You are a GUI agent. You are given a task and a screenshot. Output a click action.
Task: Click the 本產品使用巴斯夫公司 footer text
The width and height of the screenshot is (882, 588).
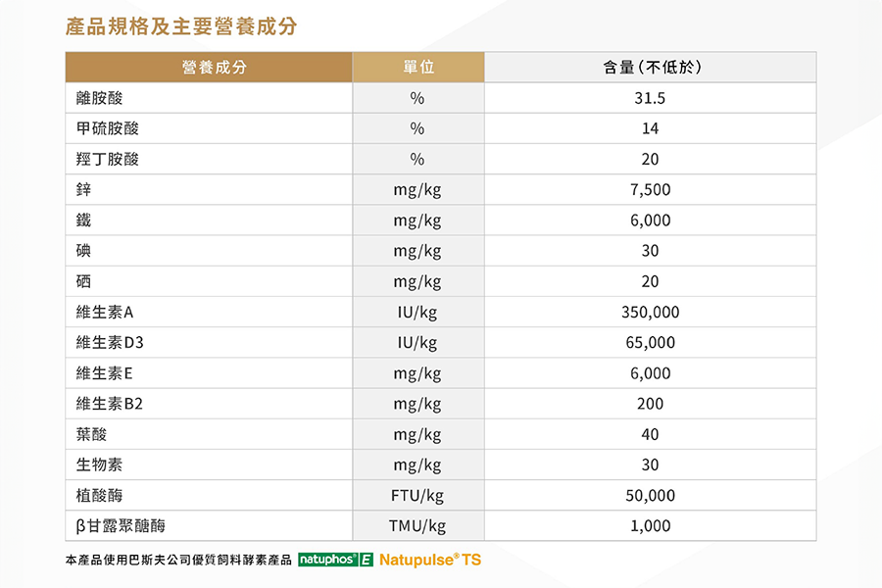(x=178, y=561)
